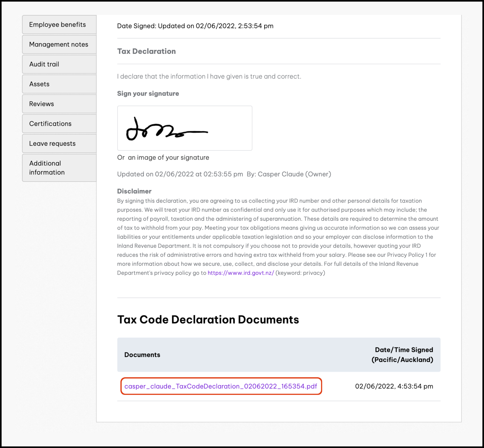
Task: Select the Tax Declaration heading
Action: [x=147, y=51]
